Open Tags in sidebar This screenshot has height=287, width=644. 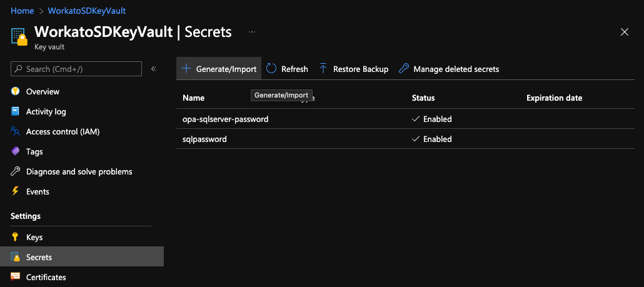[x=34, y=152]
